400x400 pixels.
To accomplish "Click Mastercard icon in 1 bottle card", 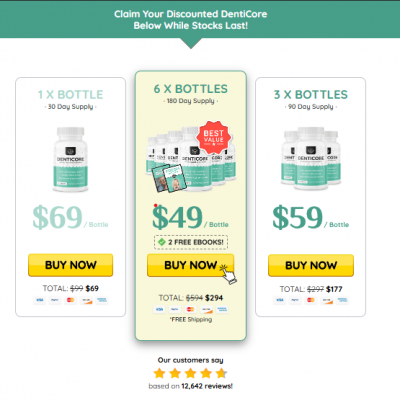I will [x=70, y=300].
